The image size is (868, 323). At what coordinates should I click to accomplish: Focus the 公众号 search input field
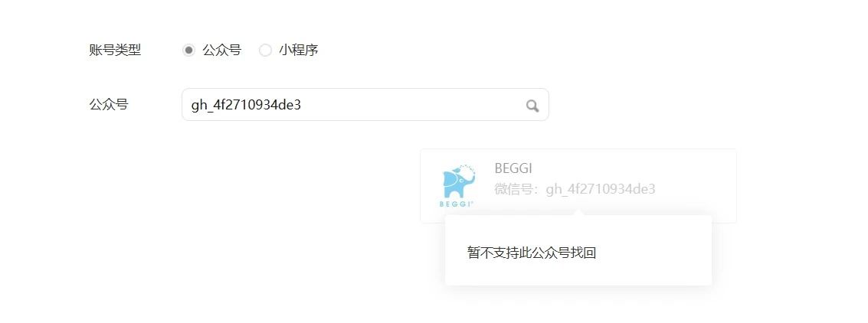[x=365, y=105]
